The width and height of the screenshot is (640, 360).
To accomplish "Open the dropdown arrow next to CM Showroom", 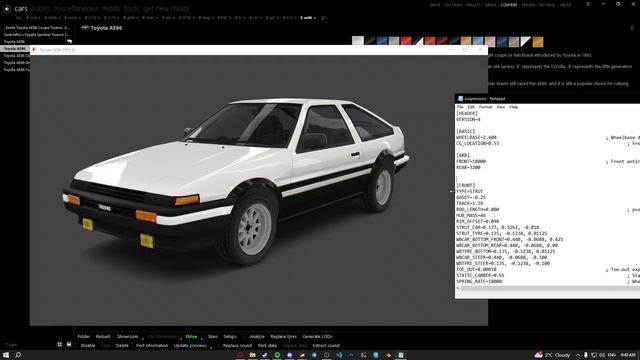I will coord(181,339).
